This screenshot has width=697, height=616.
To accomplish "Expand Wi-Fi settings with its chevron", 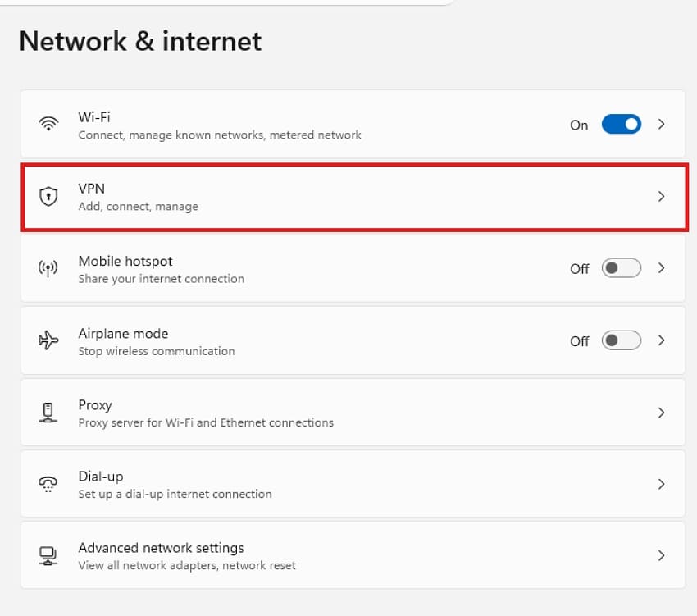I will (662, 124).
